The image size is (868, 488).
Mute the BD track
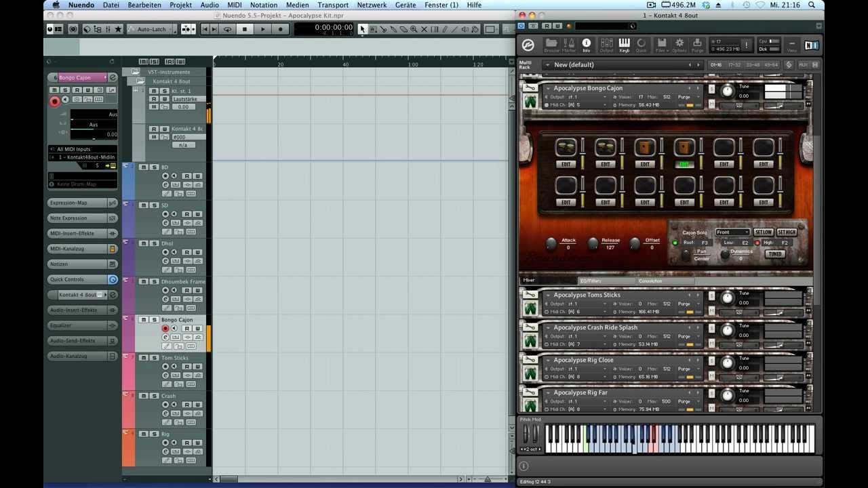tap(144, 167)
